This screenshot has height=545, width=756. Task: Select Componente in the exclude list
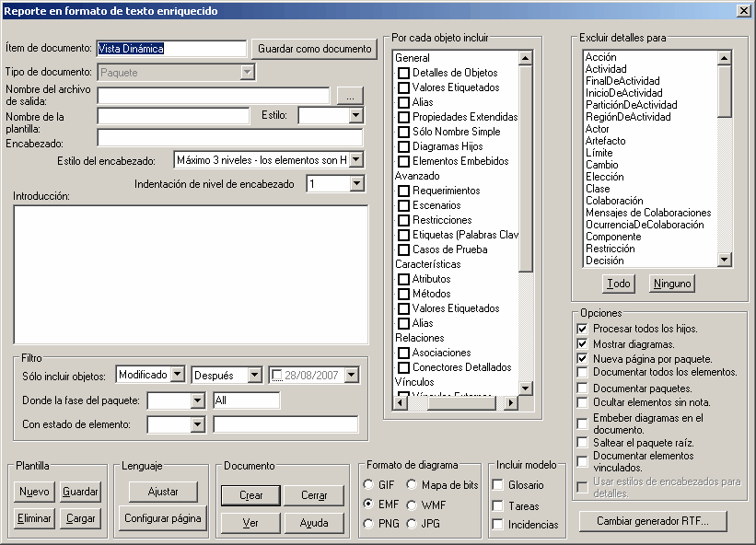coord(613,237)
